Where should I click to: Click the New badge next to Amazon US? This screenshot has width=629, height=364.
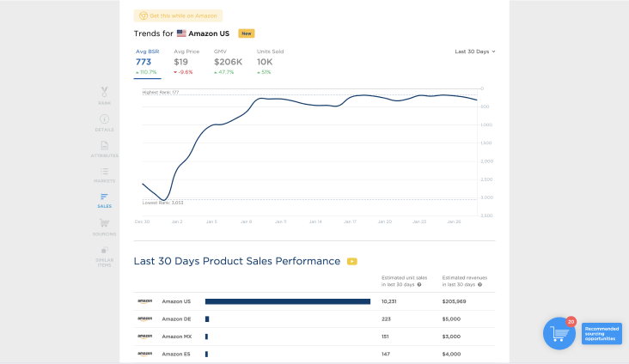(x=247, y=33)
